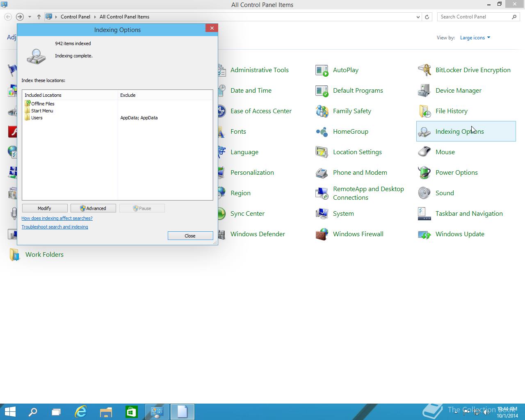Click the Forward navigation arrow
This screenshot has width=525, height=420.
[19, 17]
